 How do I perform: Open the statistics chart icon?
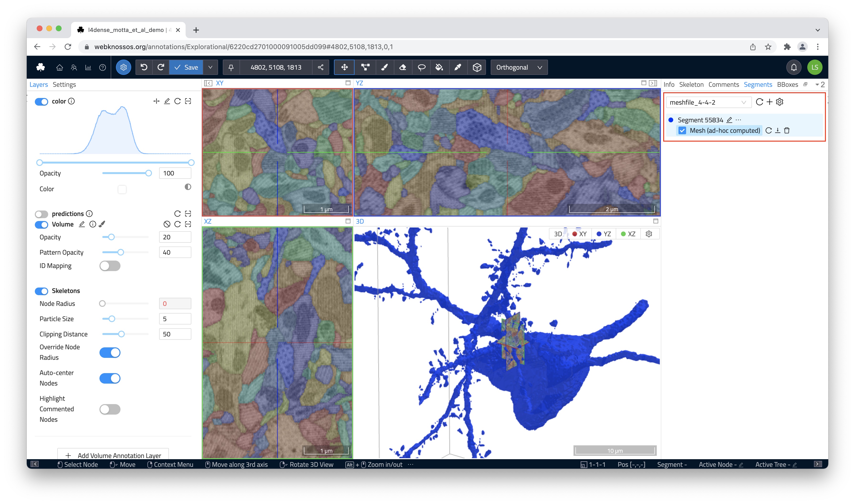tap(88, 67)
